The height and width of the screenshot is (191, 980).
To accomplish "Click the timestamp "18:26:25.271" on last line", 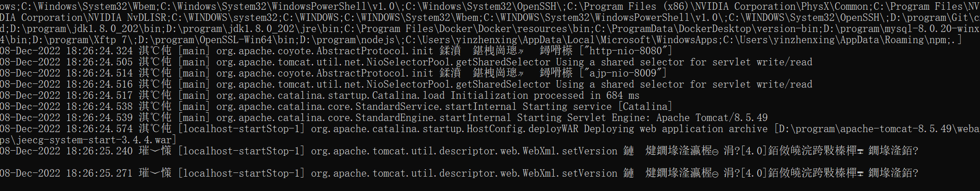I will pos(99,173).
